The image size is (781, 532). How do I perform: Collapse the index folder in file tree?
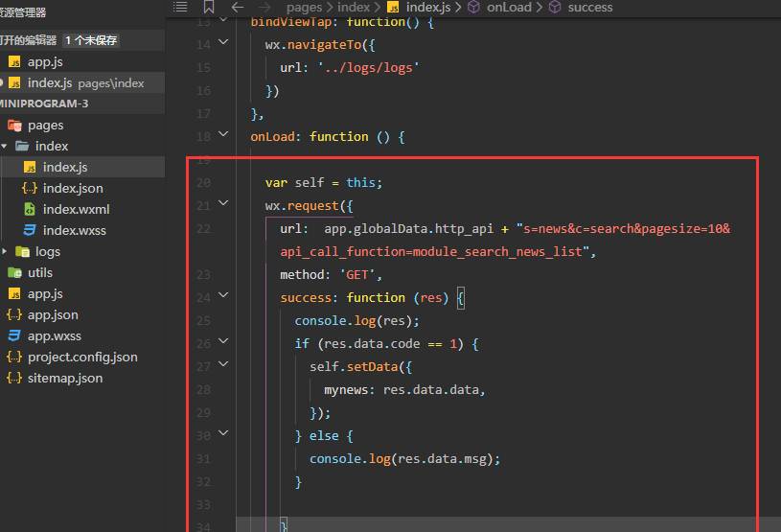click(x=6, y=146)
